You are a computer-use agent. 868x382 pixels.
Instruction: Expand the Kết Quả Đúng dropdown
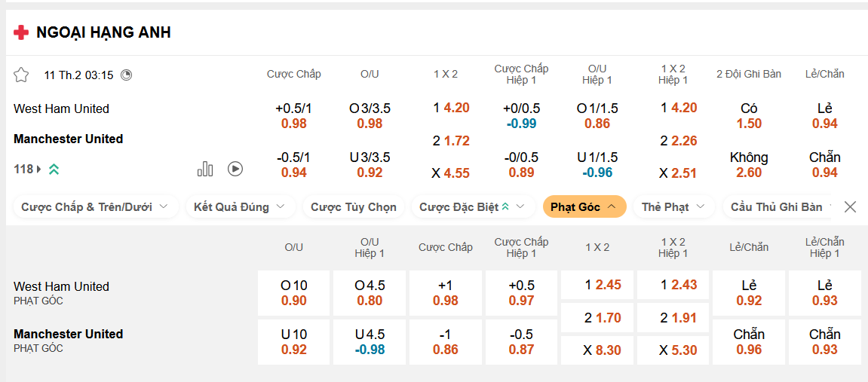240,206
